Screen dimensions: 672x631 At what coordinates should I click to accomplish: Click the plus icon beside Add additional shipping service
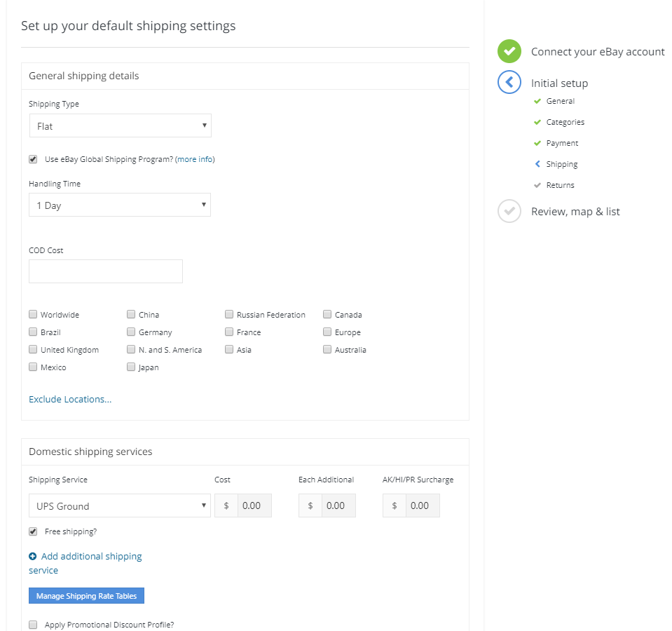click(x=33, y=557)
